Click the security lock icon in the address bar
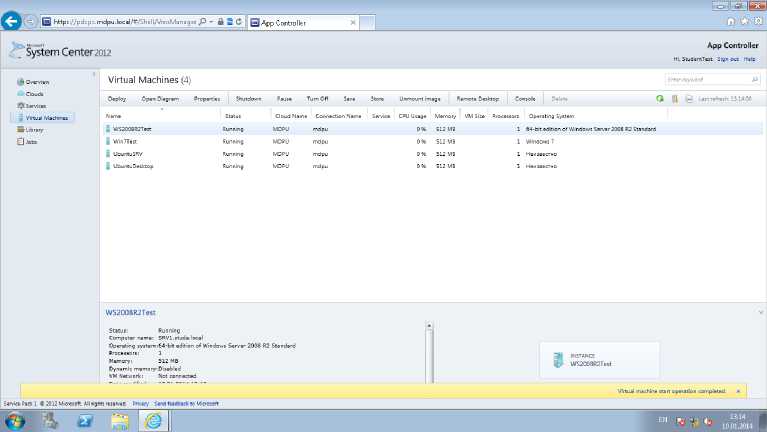This screenshot has height=432, width=767. (x=221, y=22)
